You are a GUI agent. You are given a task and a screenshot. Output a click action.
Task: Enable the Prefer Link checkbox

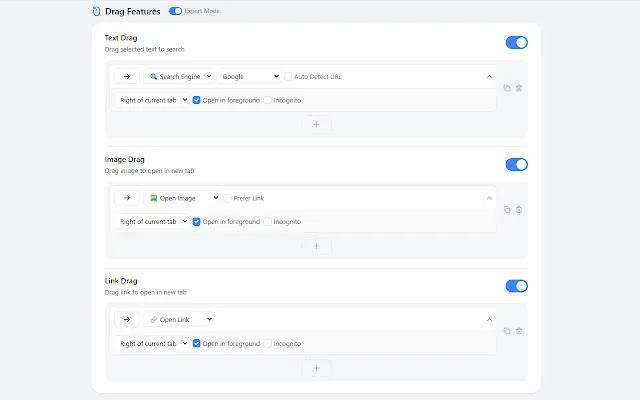point(228,198)
